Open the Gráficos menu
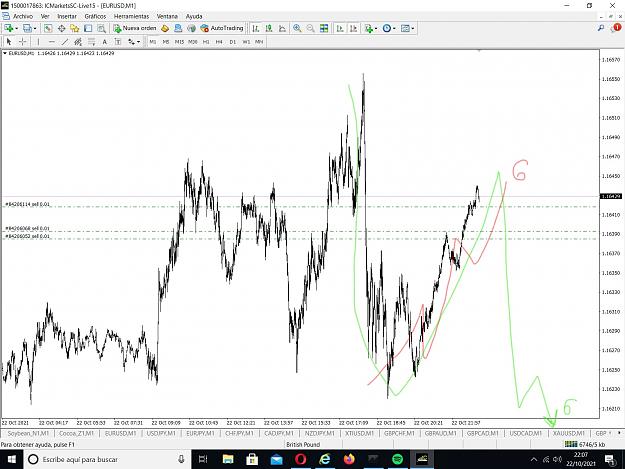Screen dimensions: 625x469 click(x=95, y=16)
